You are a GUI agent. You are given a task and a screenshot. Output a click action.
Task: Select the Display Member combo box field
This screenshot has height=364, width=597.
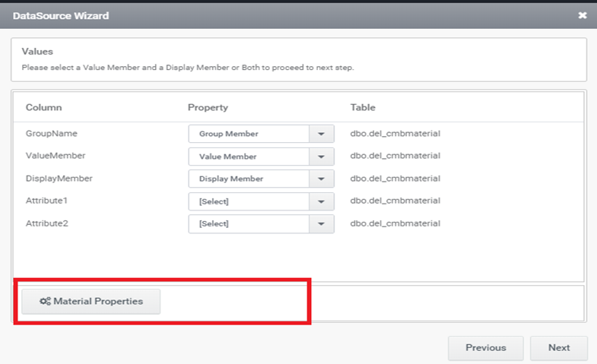pos(248,179)
